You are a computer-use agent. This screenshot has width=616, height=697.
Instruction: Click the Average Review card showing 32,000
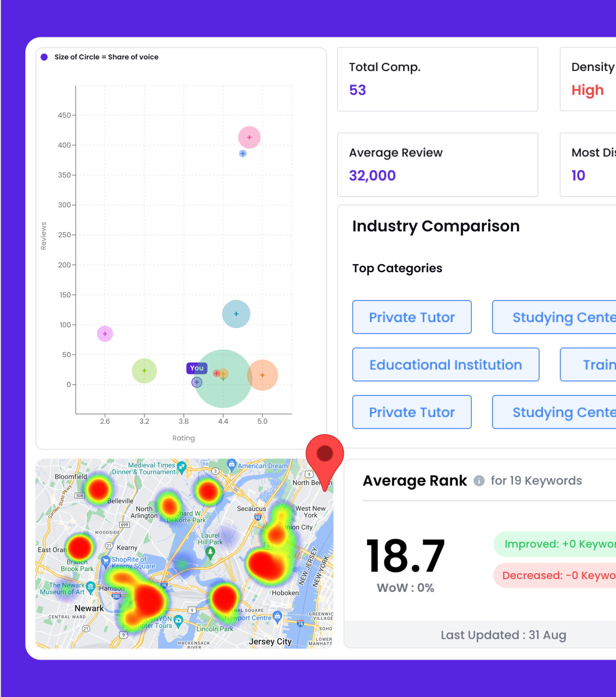point(437,165)
